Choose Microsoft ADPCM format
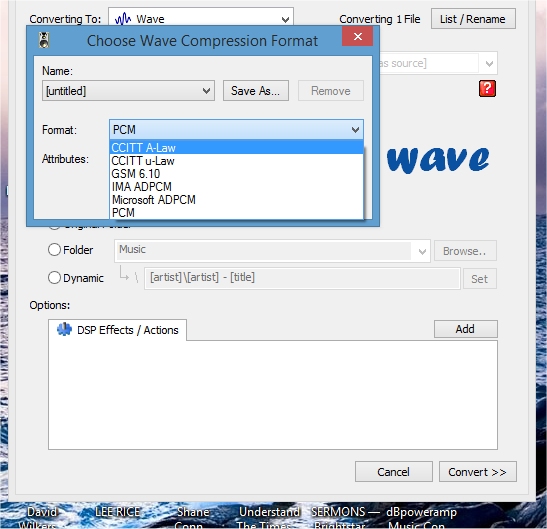Viewport: 547px width, 529px height. (x=237, y=200)
